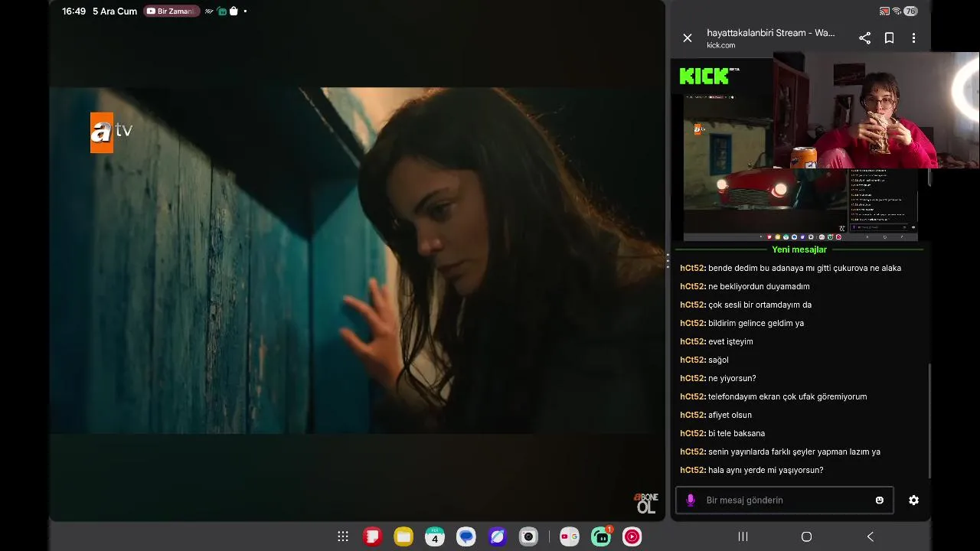Tap the streamer webcam overlay
The image size is (980, 551).
point(876,110)
